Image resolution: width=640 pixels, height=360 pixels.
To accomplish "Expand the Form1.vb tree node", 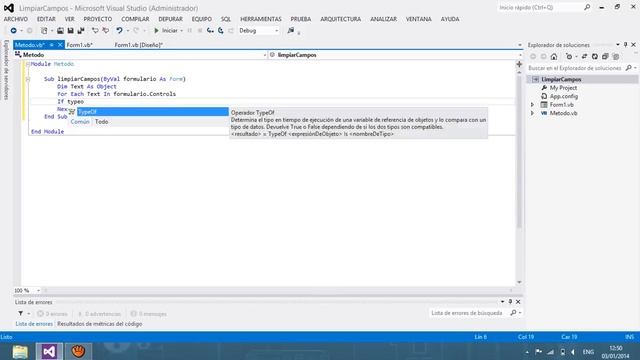I will click(x=532, y=105).
